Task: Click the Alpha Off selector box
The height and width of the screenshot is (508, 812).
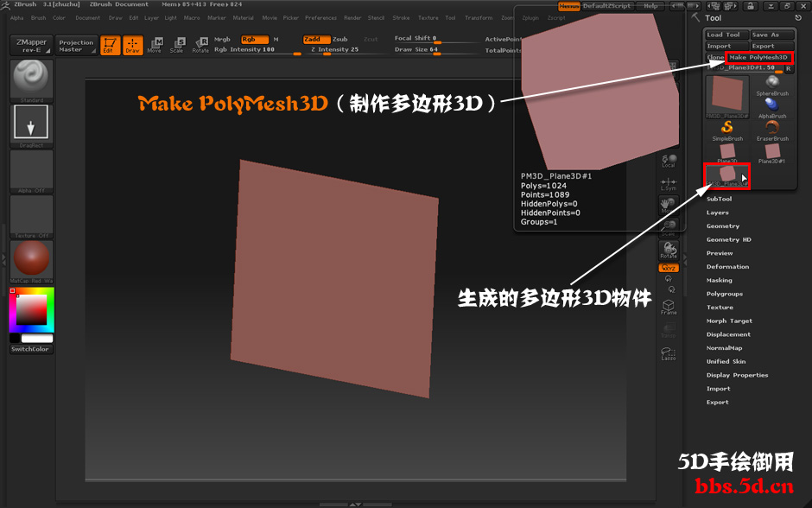Action: (x=32, y=171)
